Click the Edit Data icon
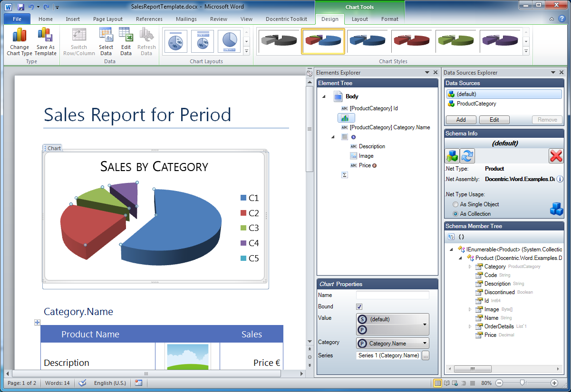The width and height of the screenshot is (571, 392). [x=126, y=36]
